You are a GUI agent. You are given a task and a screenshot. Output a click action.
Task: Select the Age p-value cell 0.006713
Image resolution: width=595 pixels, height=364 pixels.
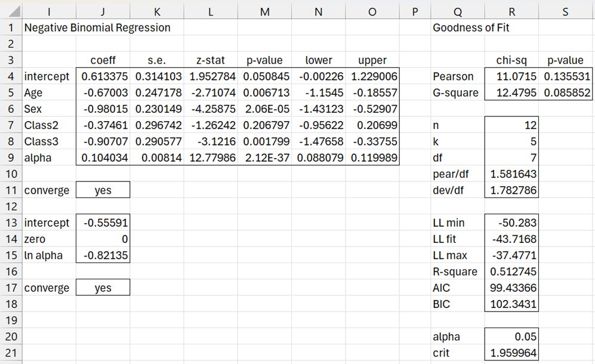coord(264,93)
